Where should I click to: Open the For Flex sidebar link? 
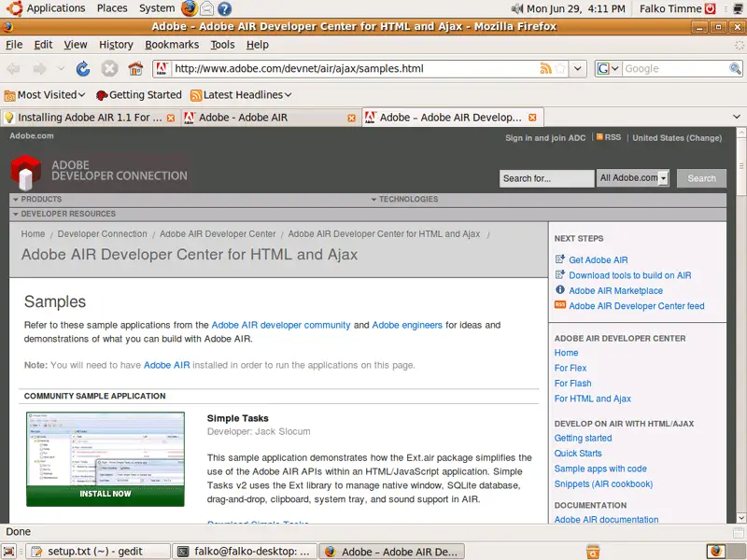[x=571, y=368]
